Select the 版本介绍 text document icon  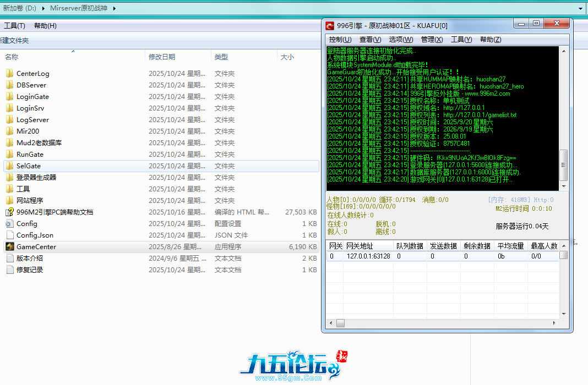click(9, 258)
